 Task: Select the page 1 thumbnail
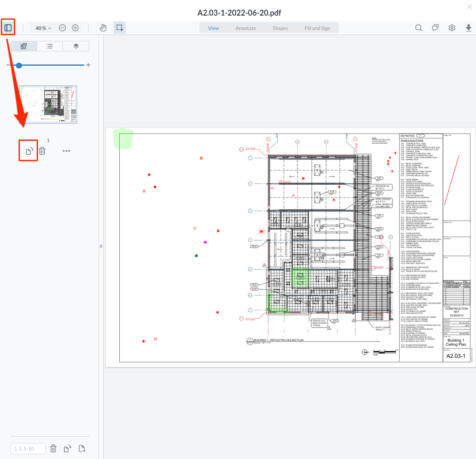(48, 105)
